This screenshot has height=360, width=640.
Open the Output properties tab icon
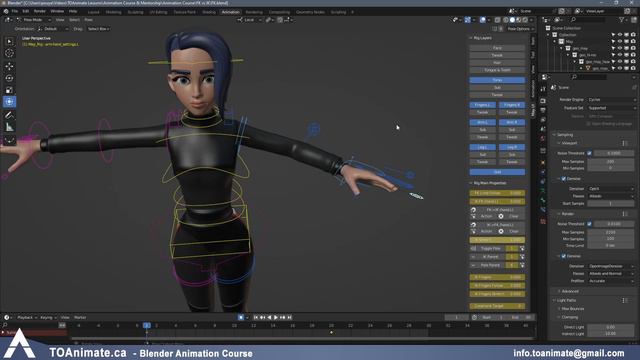pos(543,110)
